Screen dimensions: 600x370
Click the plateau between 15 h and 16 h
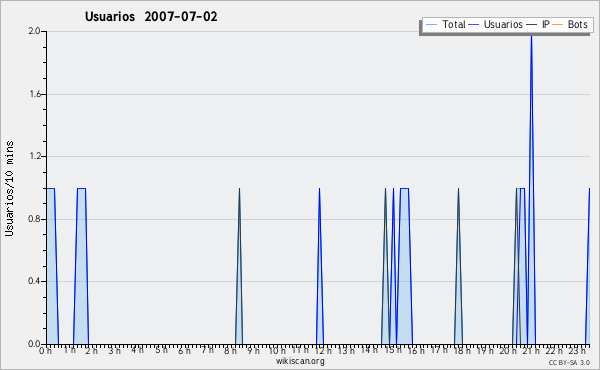coord(404,188)
